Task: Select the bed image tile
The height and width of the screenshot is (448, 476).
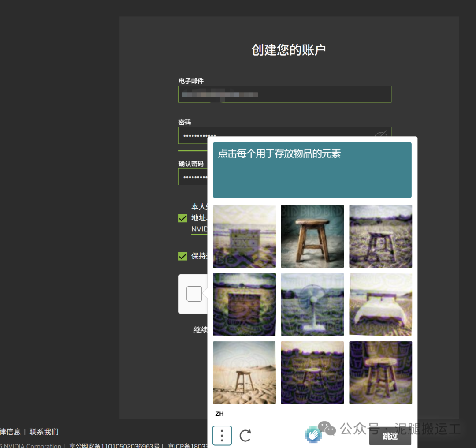Action: (381, 304)
